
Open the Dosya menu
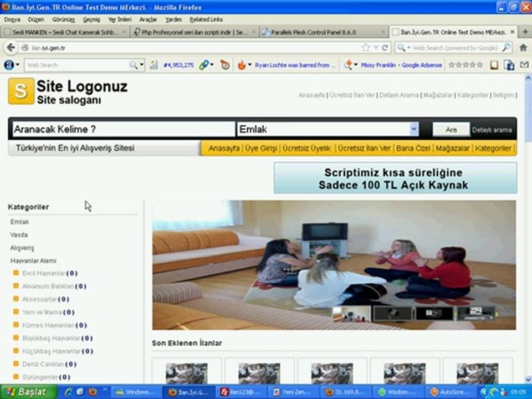[x=12, y=20]
